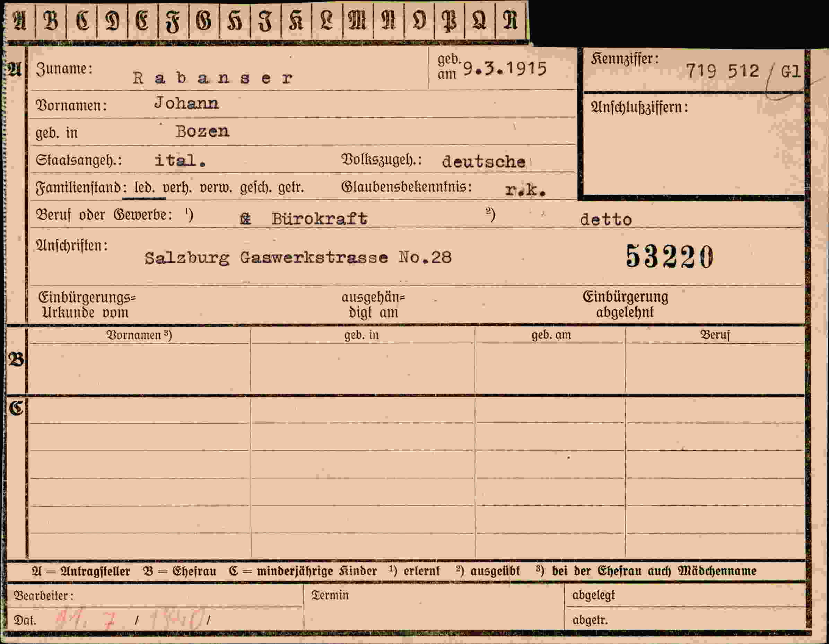The height and width of the screenshot is (644, 829).
Task: Click the Anschriften label
Action: (72, 246)
